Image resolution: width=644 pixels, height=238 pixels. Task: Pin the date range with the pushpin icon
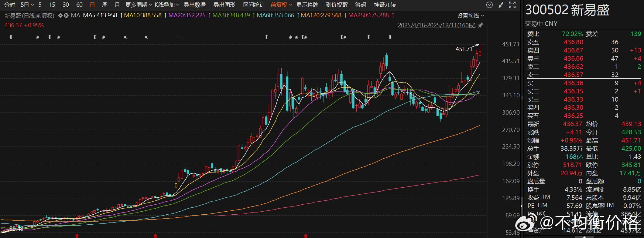click(480, 25)
